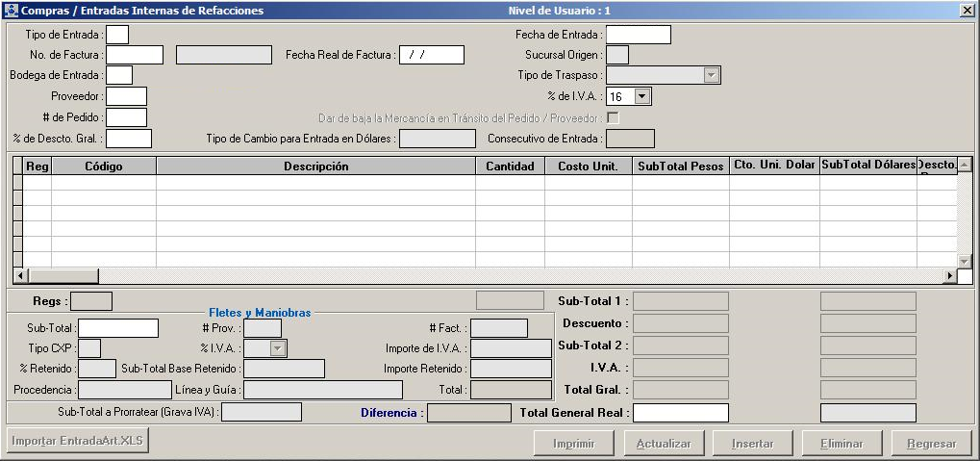Screen dimensions: 980x461
Task: Click the Actualizar button
Action: (x=664, y=444)
